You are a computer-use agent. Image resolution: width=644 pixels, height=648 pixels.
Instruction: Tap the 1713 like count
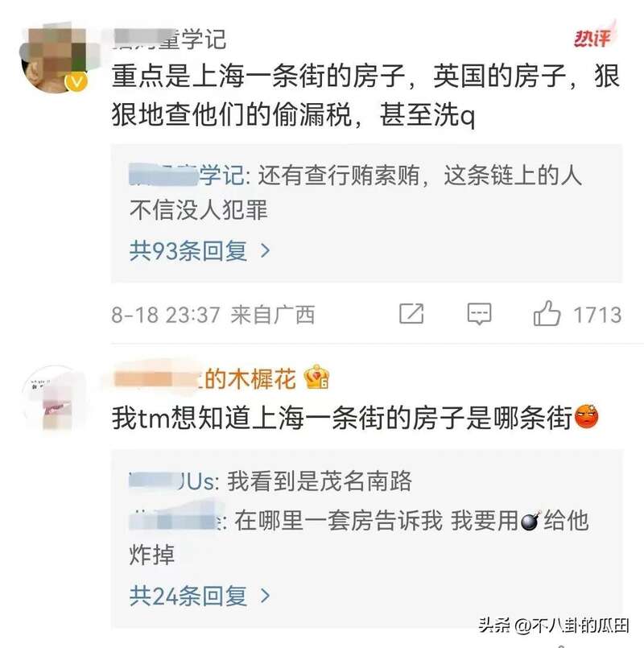(x=597, y=315)
